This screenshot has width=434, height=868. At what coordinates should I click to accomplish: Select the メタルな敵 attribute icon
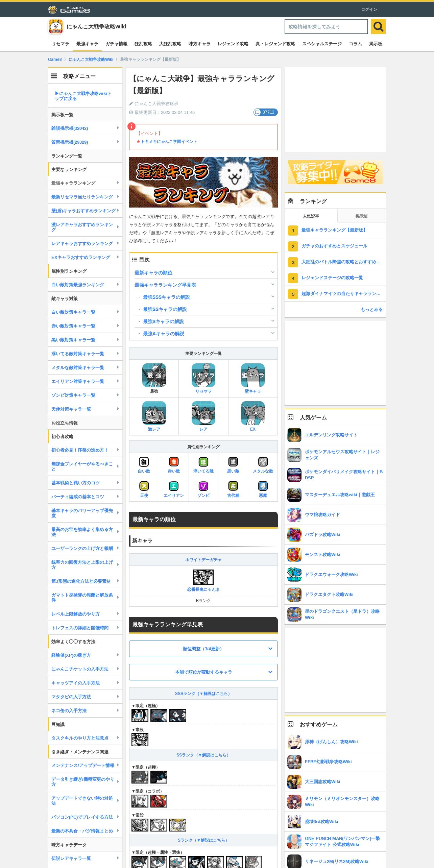[x=263, y=462]
